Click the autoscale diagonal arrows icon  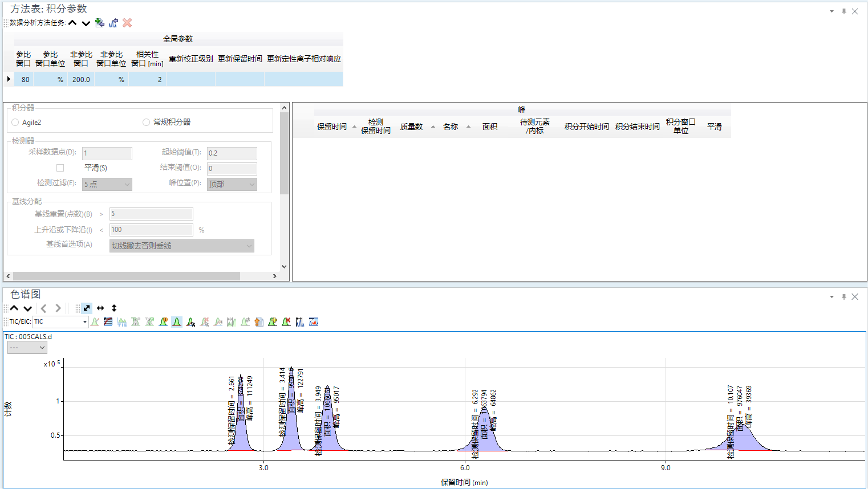tap(87, 308)
